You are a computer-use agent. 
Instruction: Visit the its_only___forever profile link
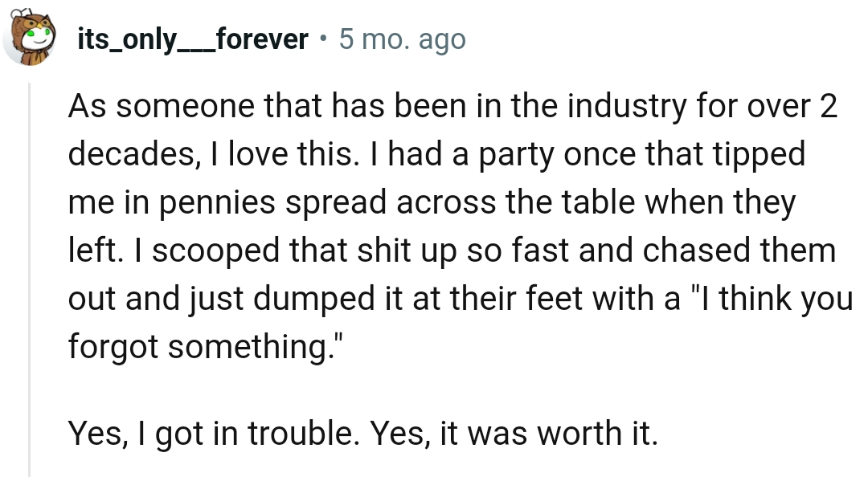(x=193, y=39)
